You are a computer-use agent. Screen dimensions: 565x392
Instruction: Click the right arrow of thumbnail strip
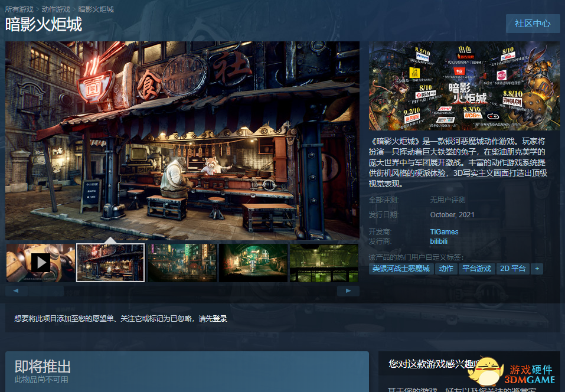coord(348,291)
